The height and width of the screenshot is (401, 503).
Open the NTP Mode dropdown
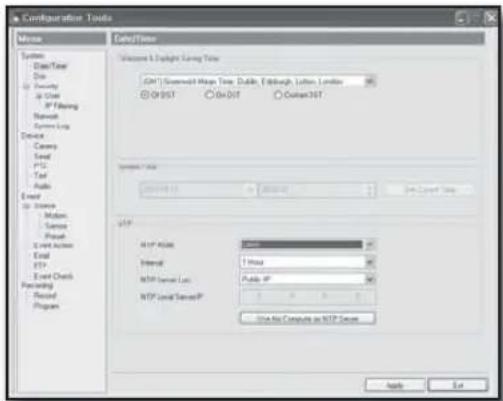pyautogui.click(x=369, y=245)
